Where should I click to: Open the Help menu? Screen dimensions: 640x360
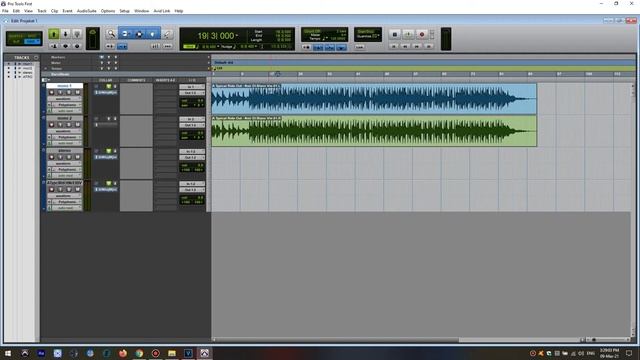(x=179, y=11)
